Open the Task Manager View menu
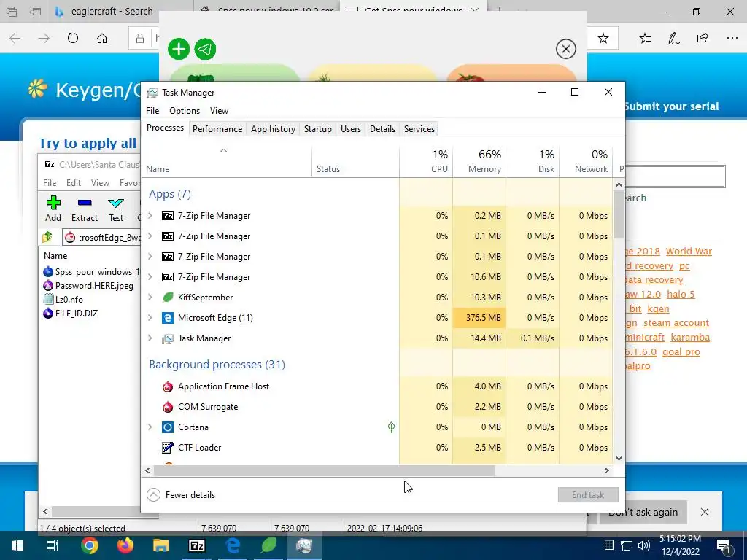 click(219, 111)
